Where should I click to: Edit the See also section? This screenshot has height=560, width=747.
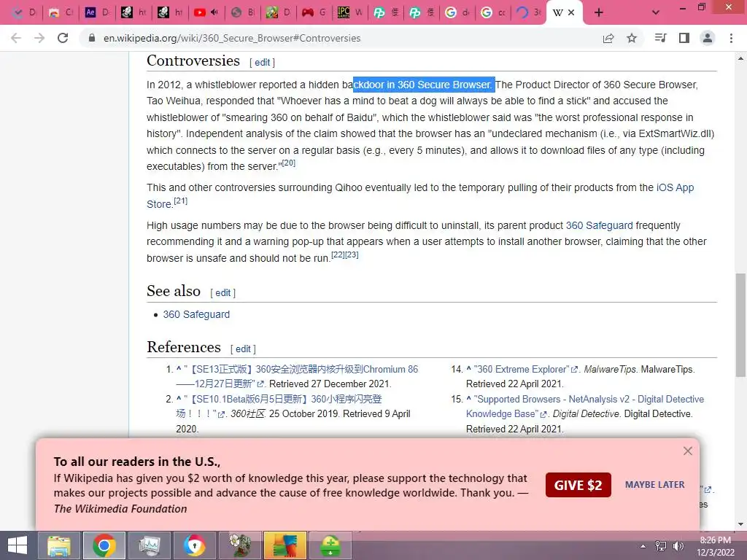223,293
